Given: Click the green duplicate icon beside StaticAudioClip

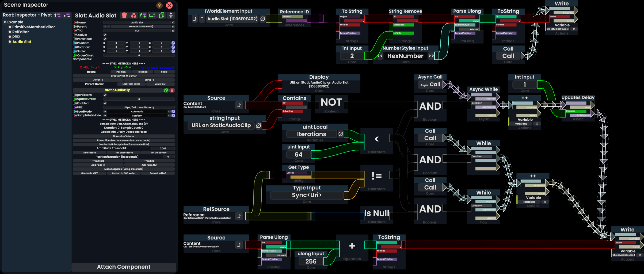Looking at the screenshot, I should click(x=166, y=90).
